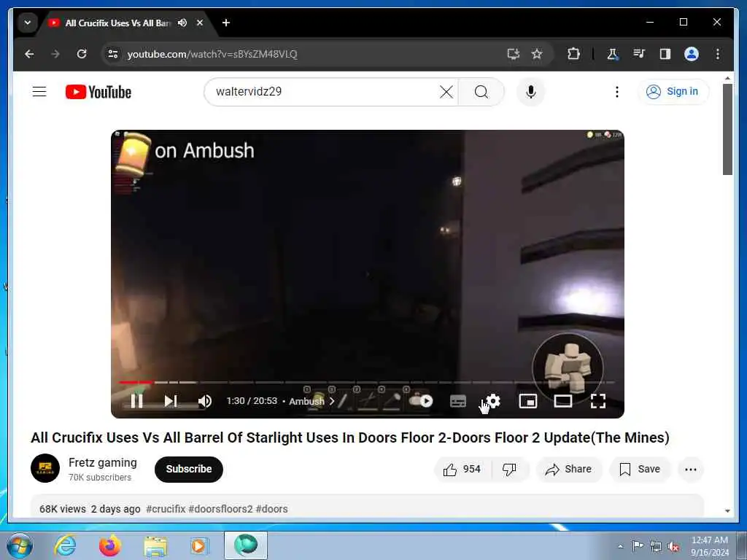
Task: Bookmark this tab star
Action: pyautogui.click(x=537, y=54)
